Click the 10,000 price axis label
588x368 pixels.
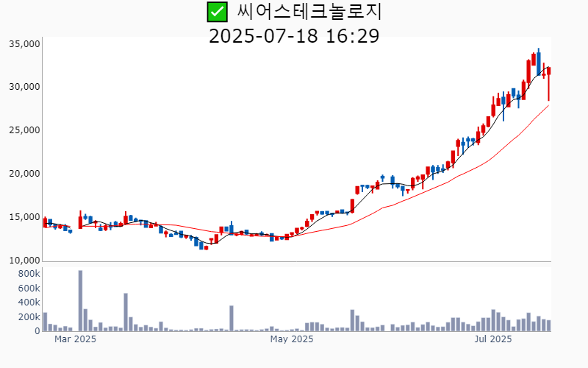(x=24, y=261)
